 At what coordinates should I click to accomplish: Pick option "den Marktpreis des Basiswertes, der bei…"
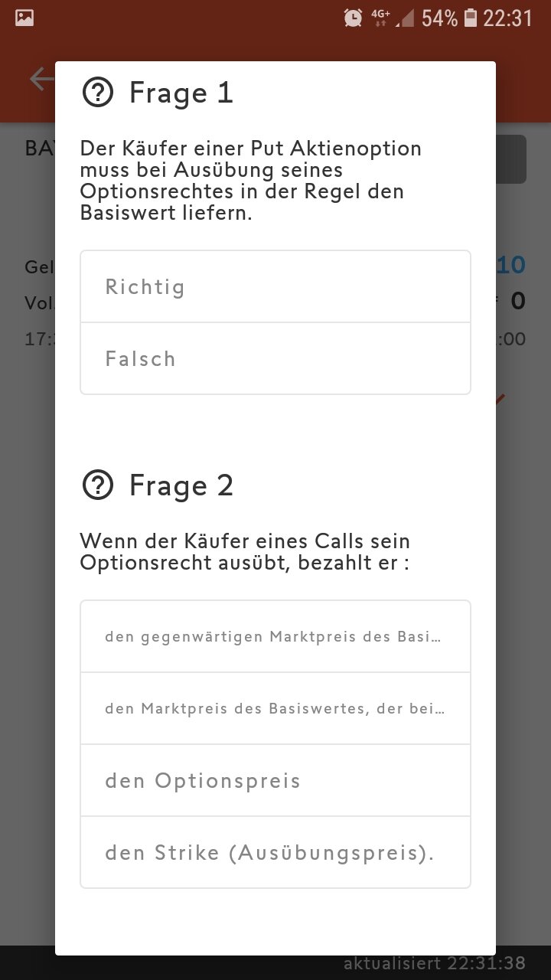(275, 709)
